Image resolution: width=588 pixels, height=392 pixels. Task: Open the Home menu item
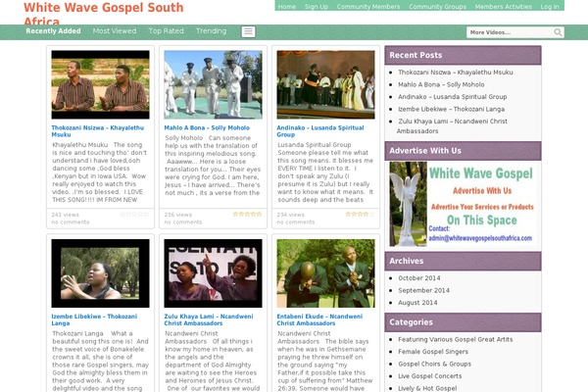287,7
